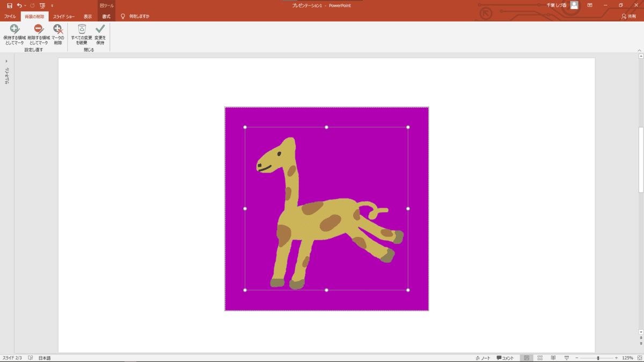This screenshot has height=362, width=644.
Task: Click right-middle selection handle of marquee
Action: point(408,209)
